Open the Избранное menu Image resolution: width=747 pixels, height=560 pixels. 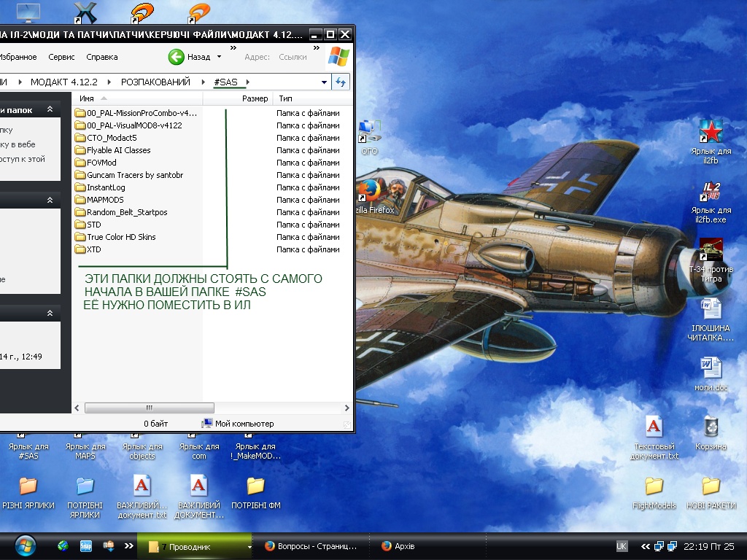(18, 57)
